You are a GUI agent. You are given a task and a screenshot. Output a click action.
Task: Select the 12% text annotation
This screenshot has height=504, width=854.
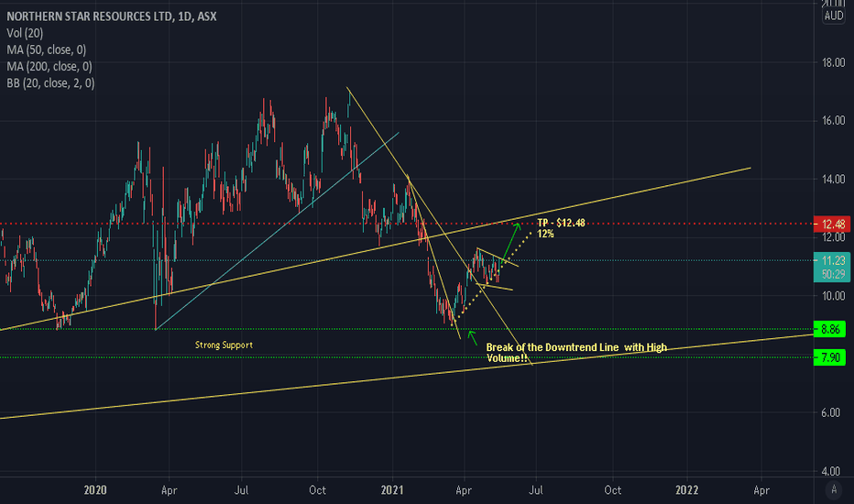(x=545, y=234)
